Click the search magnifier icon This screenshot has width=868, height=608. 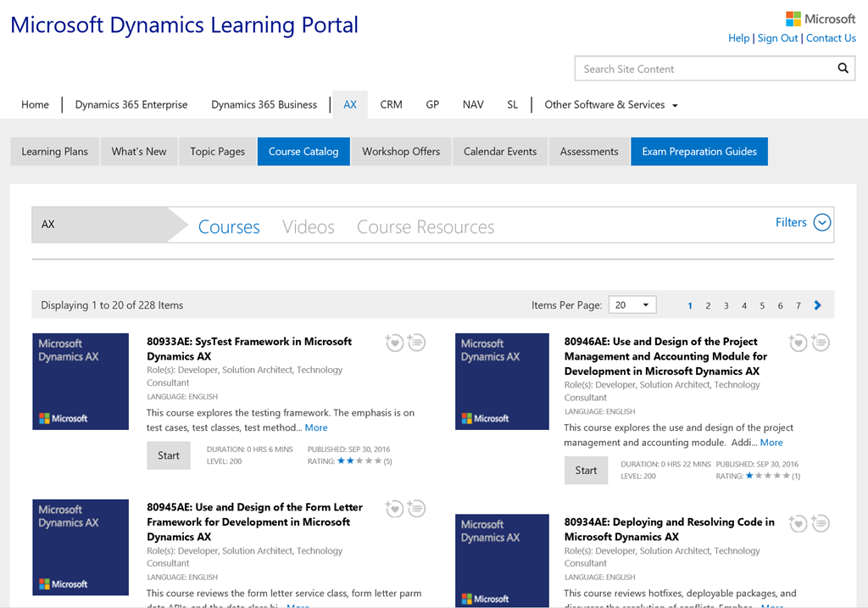pos(843,69)
